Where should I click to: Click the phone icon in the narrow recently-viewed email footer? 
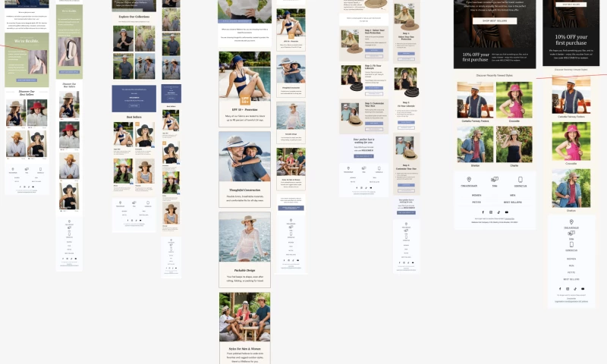(x=571, y=244)
